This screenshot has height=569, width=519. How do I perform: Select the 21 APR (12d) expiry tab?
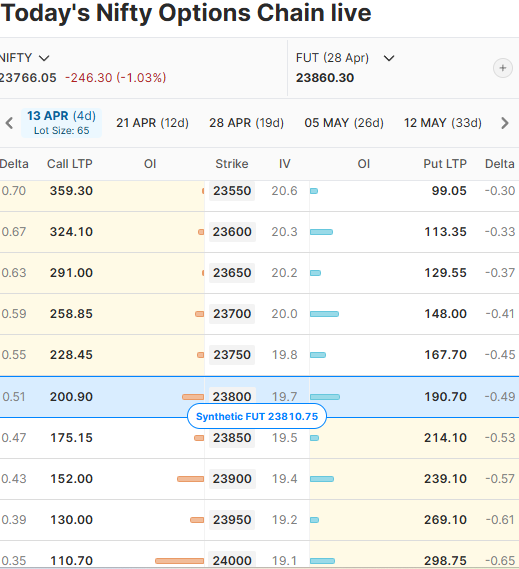(152, 123)
